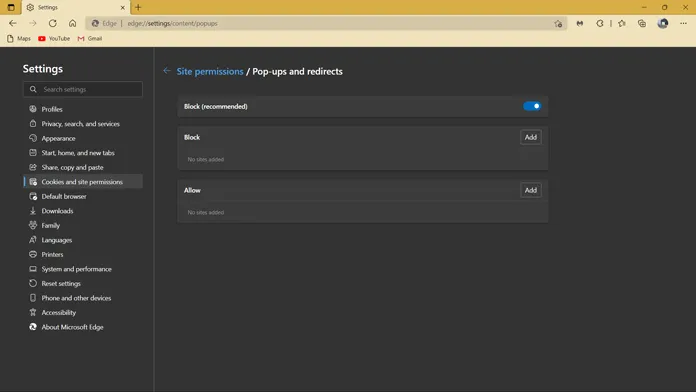
Task: Open the Settings and more menu
Action: pyautogui.click(x=683, y=24)
